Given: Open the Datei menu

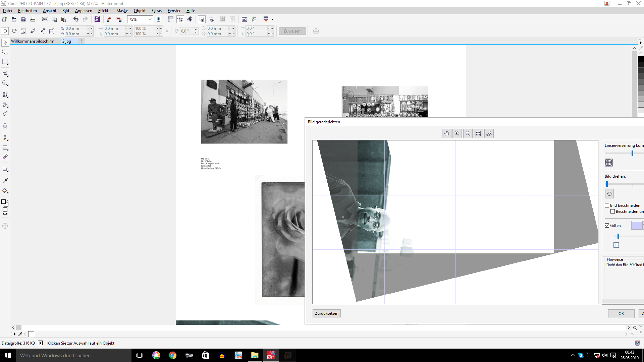Looking at the screenshot, I should tap(7, 11).
